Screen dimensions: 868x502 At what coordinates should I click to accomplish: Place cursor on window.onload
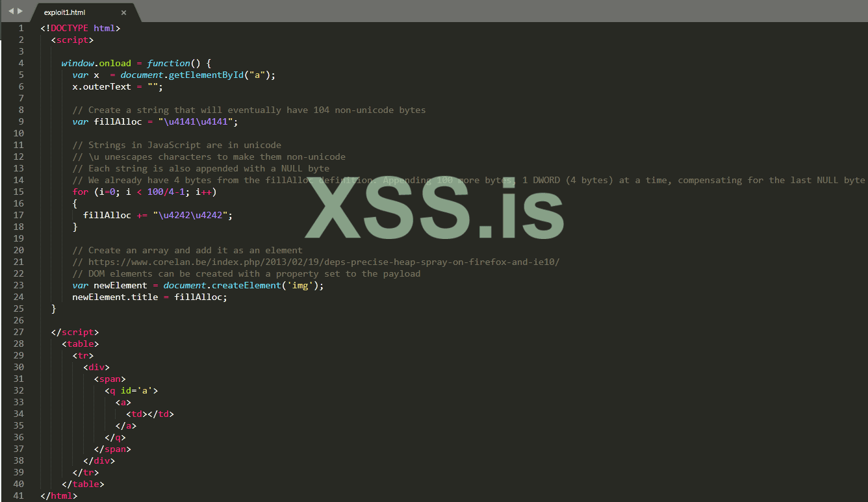96,63
